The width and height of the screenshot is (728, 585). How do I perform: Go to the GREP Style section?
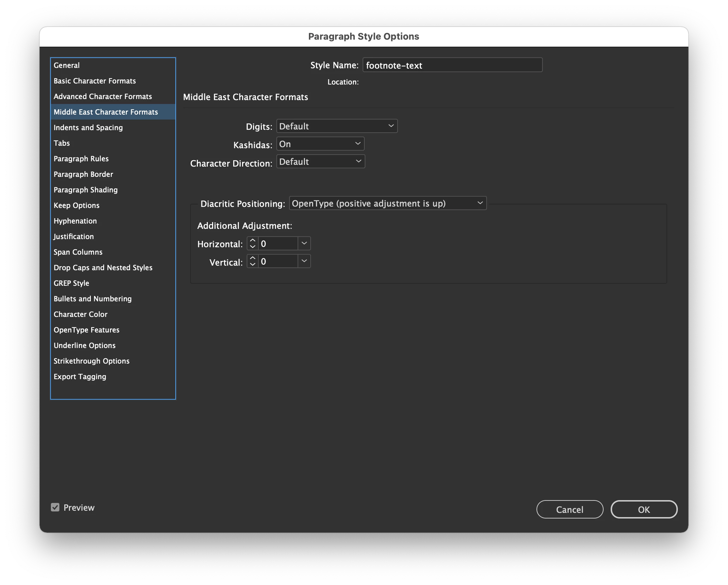pos(71,283)
